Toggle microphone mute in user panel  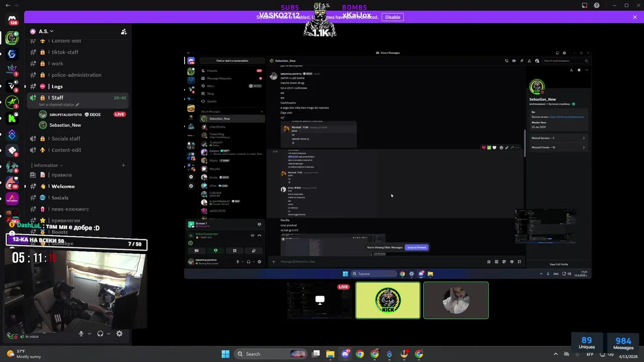[x=81, y=333]
